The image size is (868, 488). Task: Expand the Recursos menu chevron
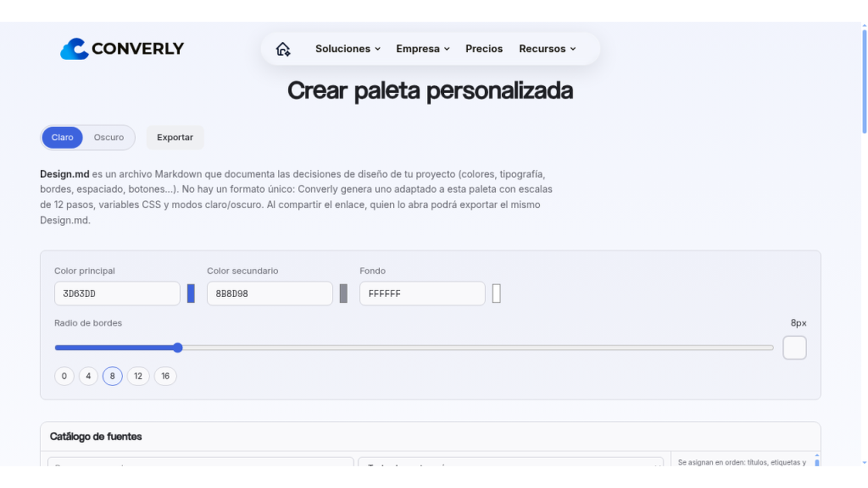click(x=573, y=49)
